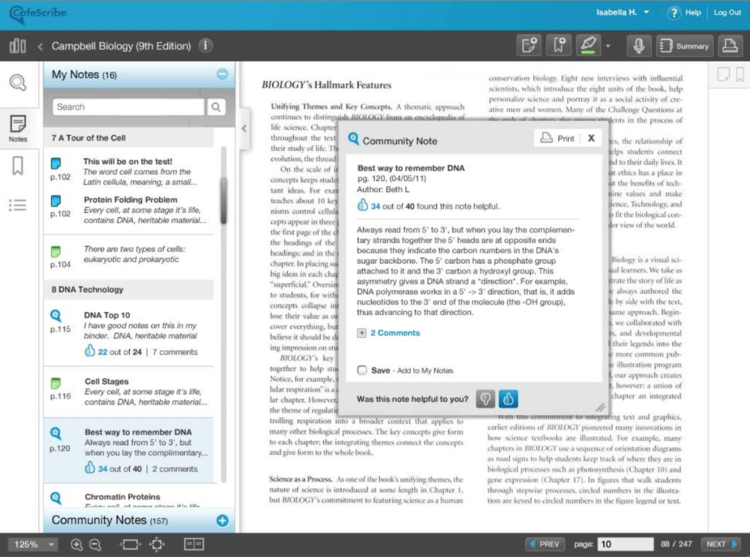The width and height of the screenshot is (750, 557).
Task: Expand the Community Notes section
Action: 222,520
